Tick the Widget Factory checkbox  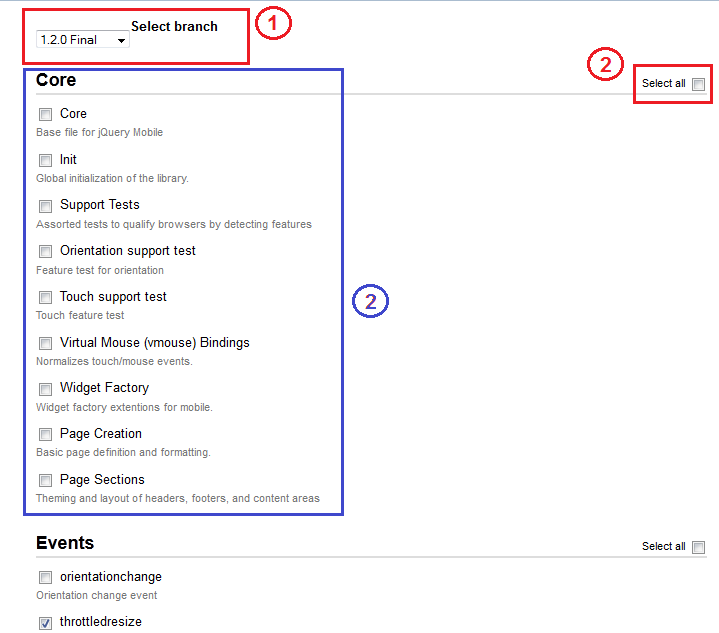pos(45,389)
